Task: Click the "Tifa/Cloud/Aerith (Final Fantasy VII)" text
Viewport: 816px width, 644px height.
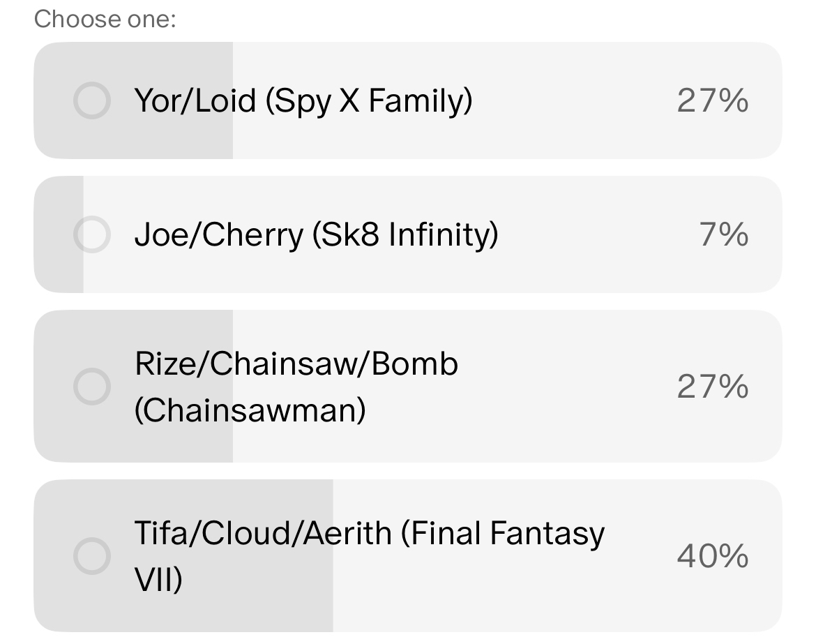Action: [x=369, y=555]
